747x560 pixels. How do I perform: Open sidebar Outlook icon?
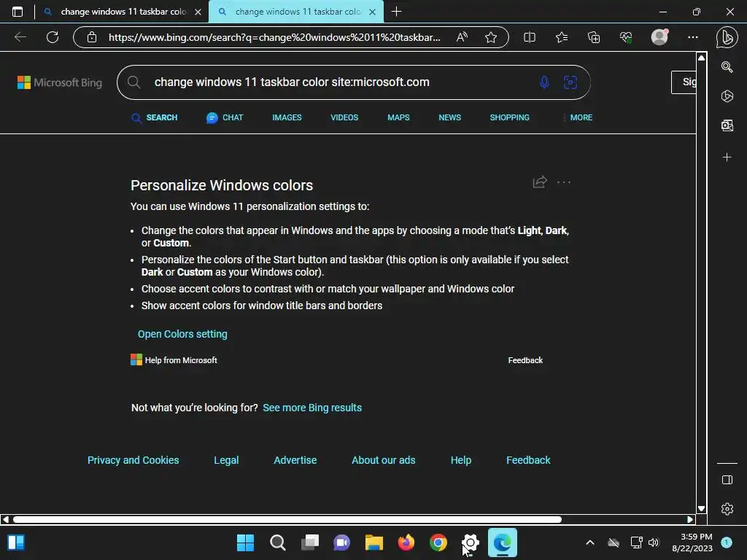[727, 125]
